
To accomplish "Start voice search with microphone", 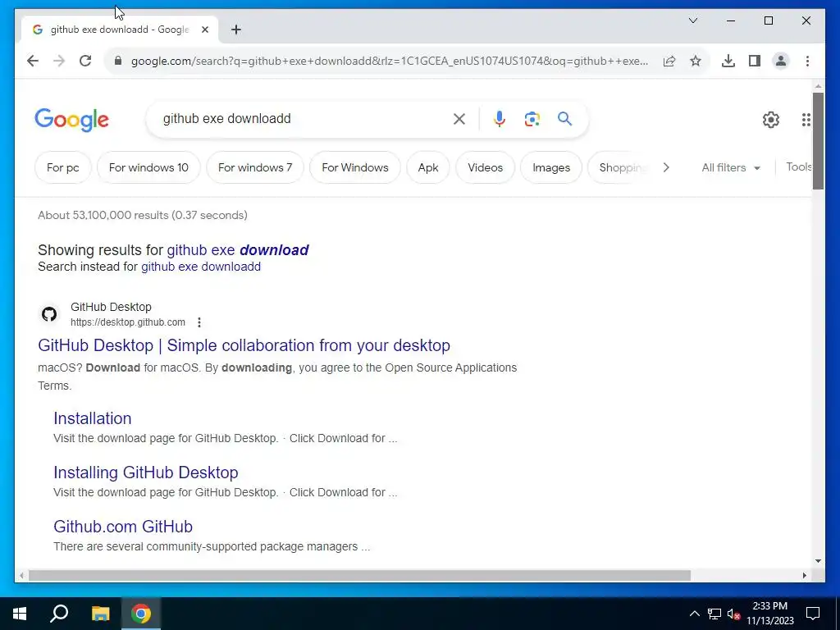I will (x=500, y=119).
